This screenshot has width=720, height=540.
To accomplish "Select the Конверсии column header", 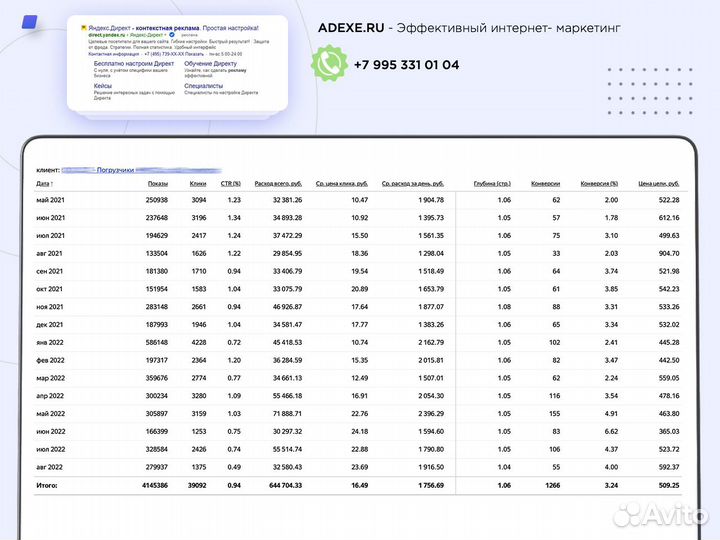I will pos(546,184).
